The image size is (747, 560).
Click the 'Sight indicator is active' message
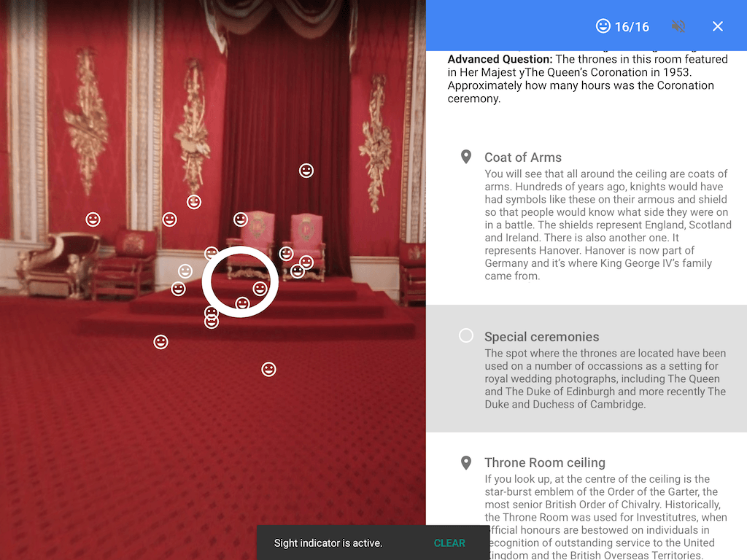[x=328, y=543]
